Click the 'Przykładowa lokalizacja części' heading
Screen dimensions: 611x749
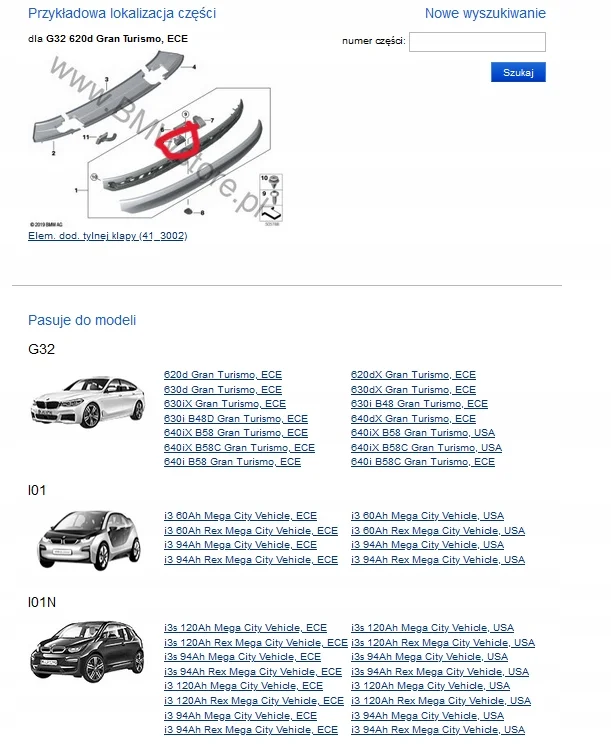pyautogui.click(x=122, y=13)
